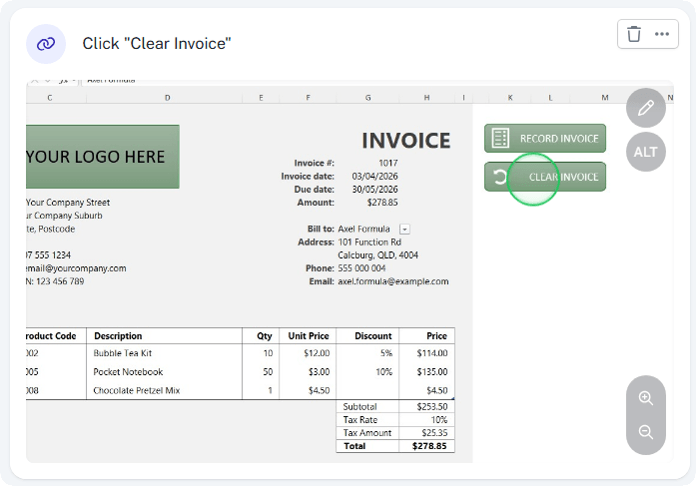Viewport: 696px width, 486px height.
Task: Click the Total value $278.85
Action: pos(429,446)
